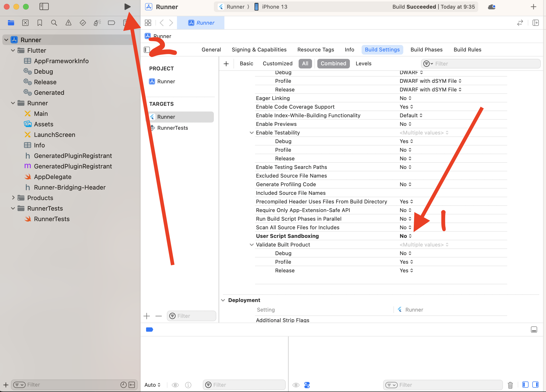Image resolution: width=546 pixels, height=392 pixels.
Task: Change User Script Sandboxing value
Action: coord(406,236)
